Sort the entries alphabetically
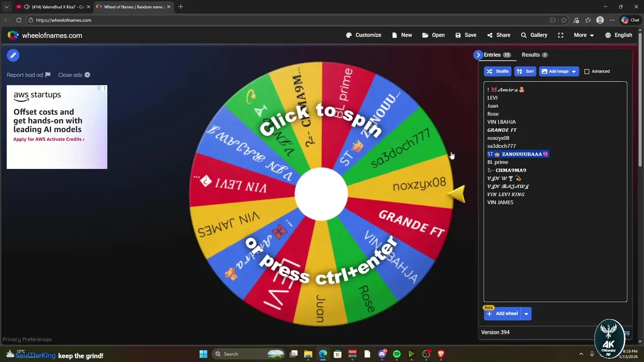 coord(525,71)
